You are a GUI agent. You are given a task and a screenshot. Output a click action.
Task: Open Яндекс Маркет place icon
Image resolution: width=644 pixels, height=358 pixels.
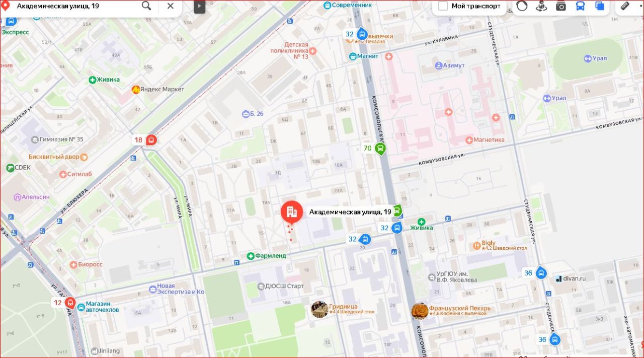pos(136,90)
